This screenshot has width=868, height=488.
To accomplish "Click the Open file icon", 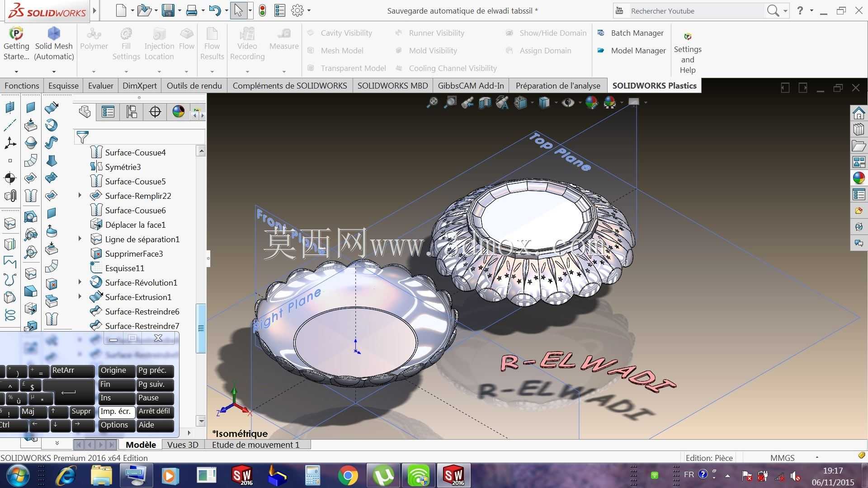I will tap(144, 10).
